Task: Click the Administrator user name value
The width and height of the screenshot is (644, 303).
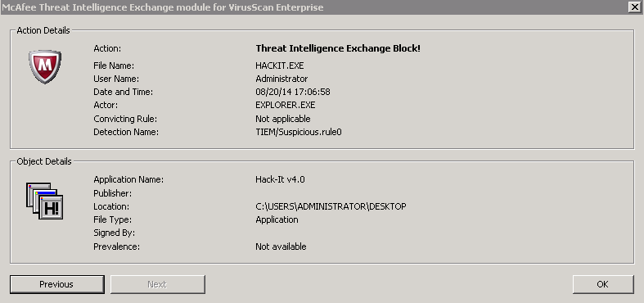Action: 281,79
